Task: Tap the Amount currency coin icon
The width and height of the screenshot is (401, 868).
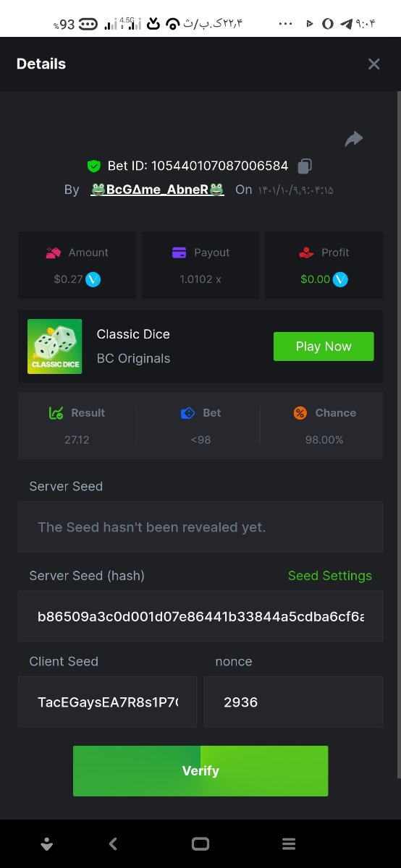Action: pyautogui.click(x=93, y=279)
